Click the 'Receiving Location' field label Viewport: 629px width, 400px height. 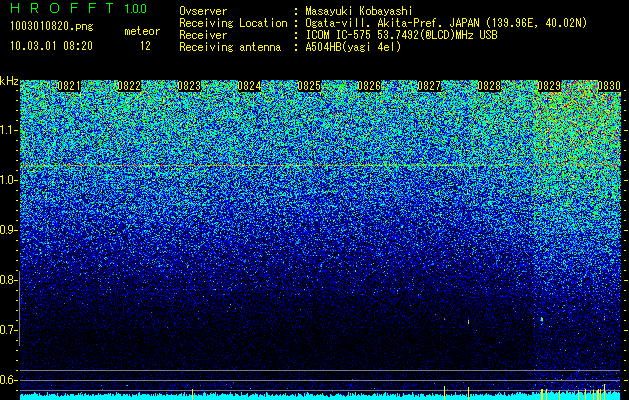[233, 23]
